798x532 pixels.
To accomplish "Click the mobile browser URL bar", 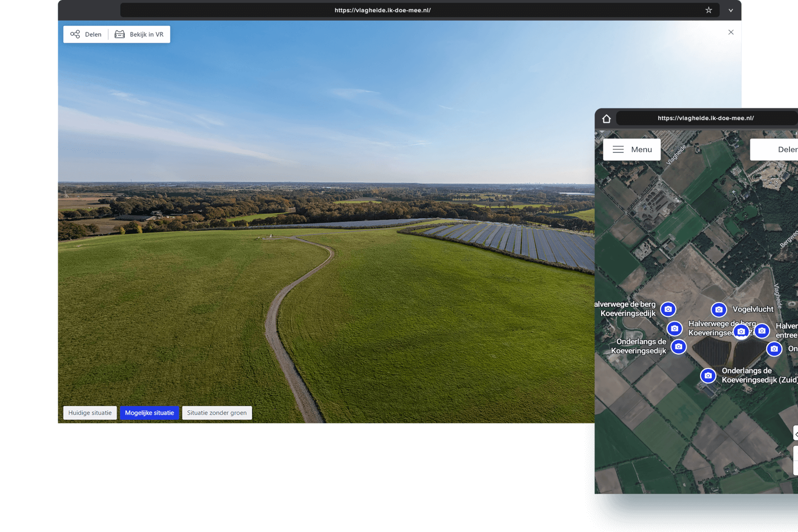I will (x=705, y=118).
